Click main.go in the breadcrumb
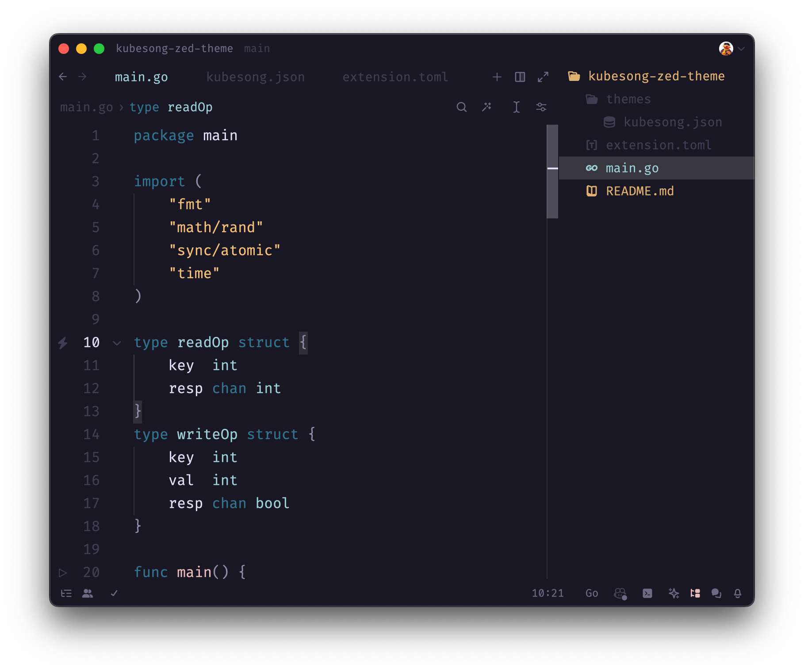Viewport: 804px width, 672px height. pos(87,107)
